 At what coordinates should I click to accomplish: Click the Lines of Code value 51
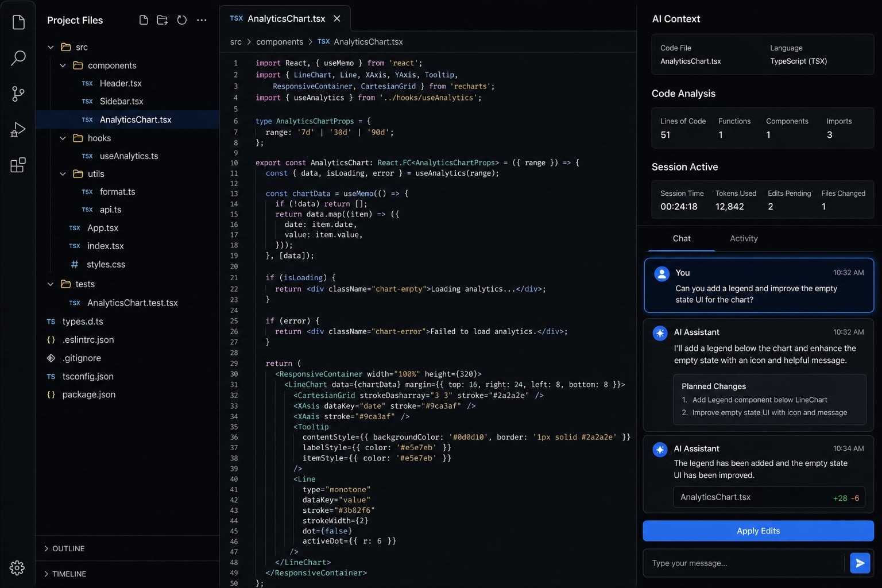[x=666, y=135]
